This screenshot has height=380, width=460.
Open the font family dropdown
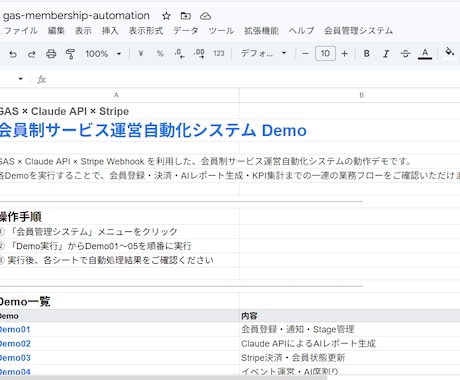click(x=263, y=53)
